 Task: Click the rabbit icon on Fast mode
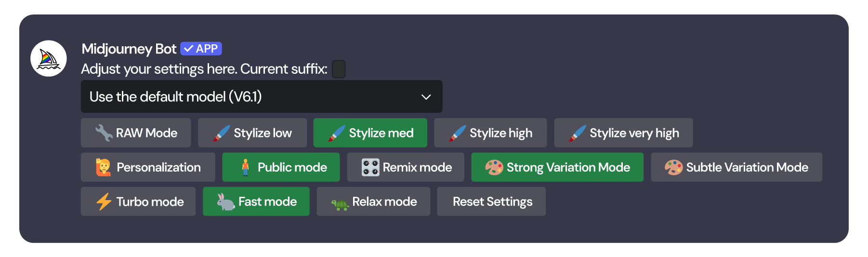pos(226,202)
